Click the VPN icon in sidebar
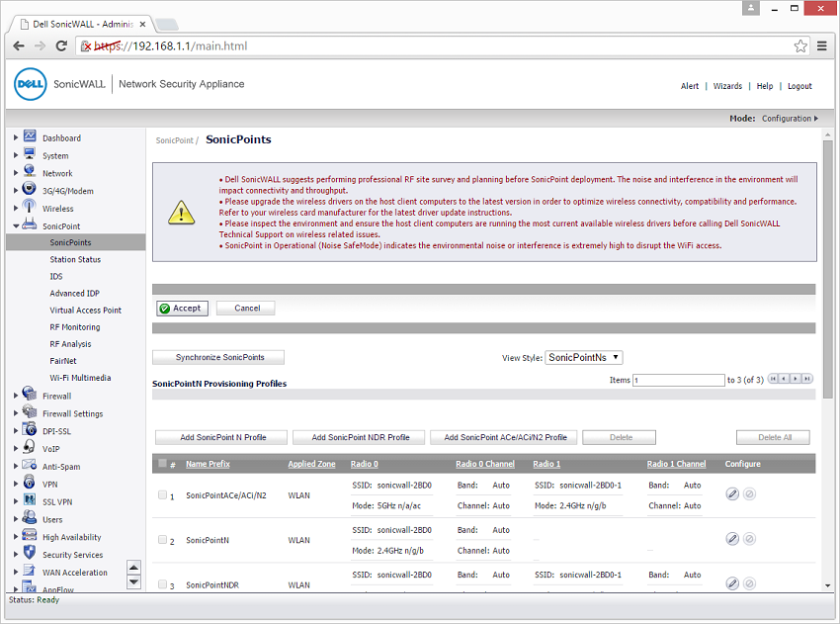The image size is (840, 624). point(30,483)
